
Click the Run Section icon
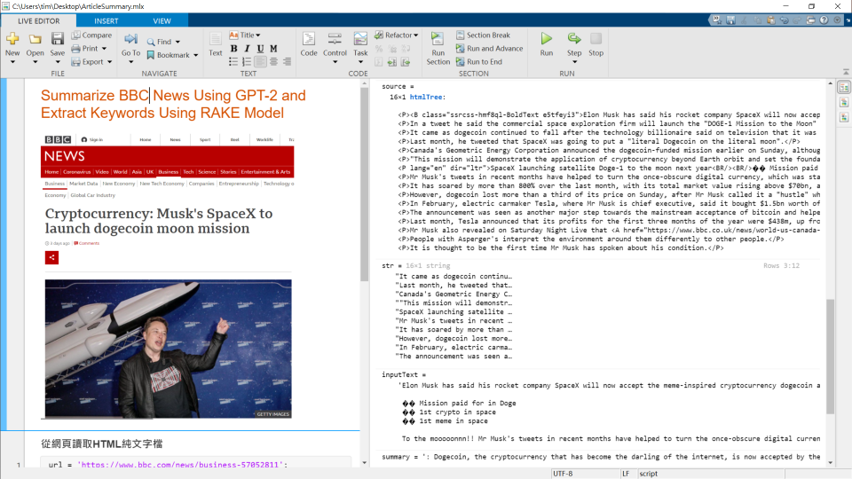(437, 39)
